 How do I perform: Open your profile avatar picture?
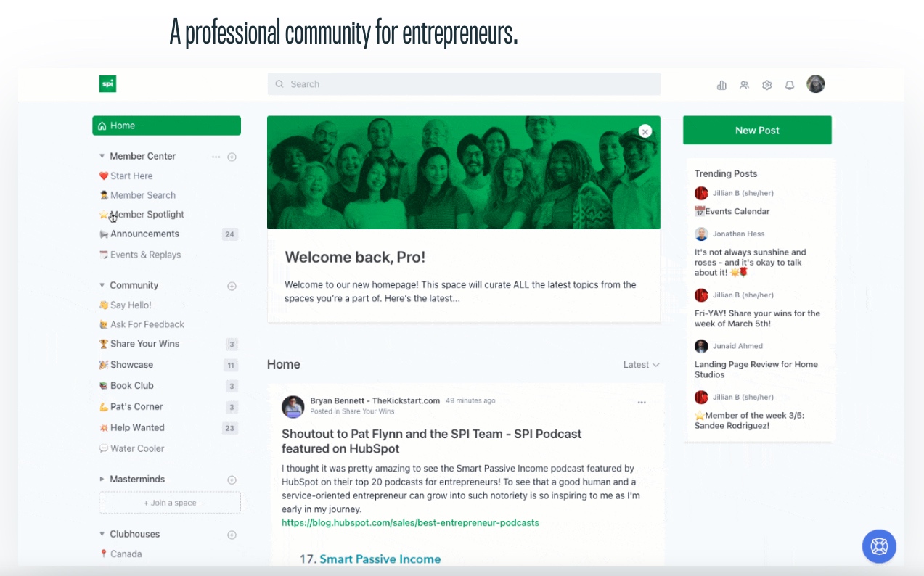(x=815, y=84)
